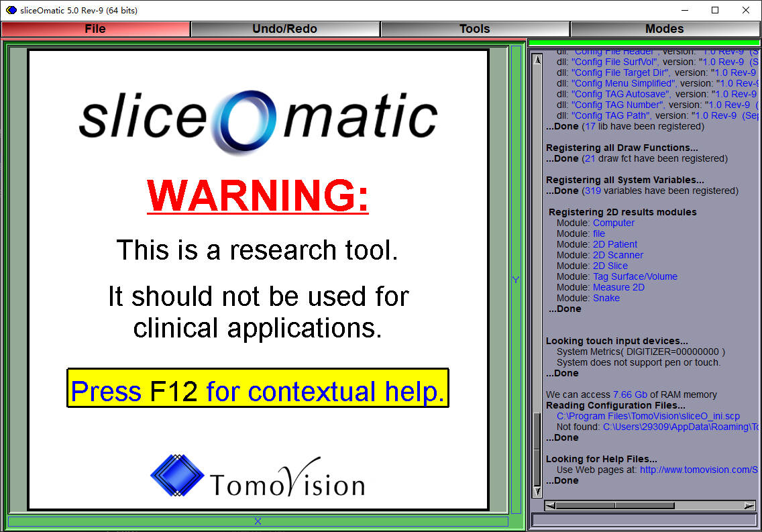762x532 pixels.
Task: Click the X marker on bottom image slider
Action: click(x=258, y=521)
